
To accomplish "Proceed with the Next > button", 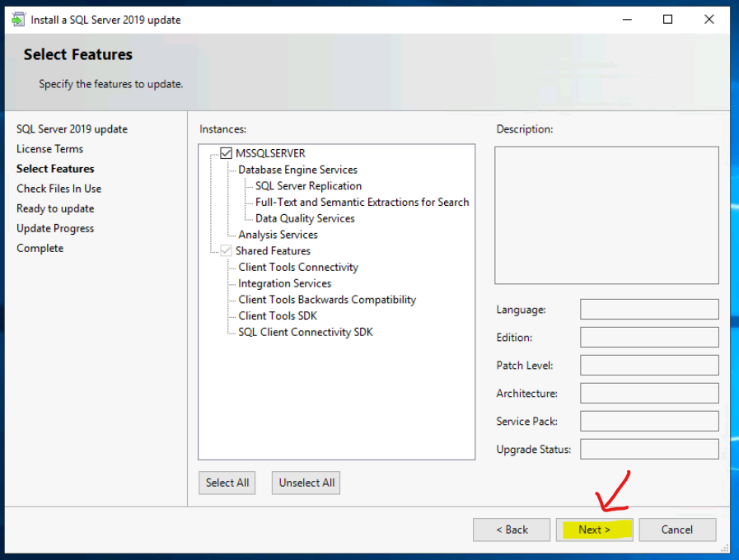I will [594, 530].
